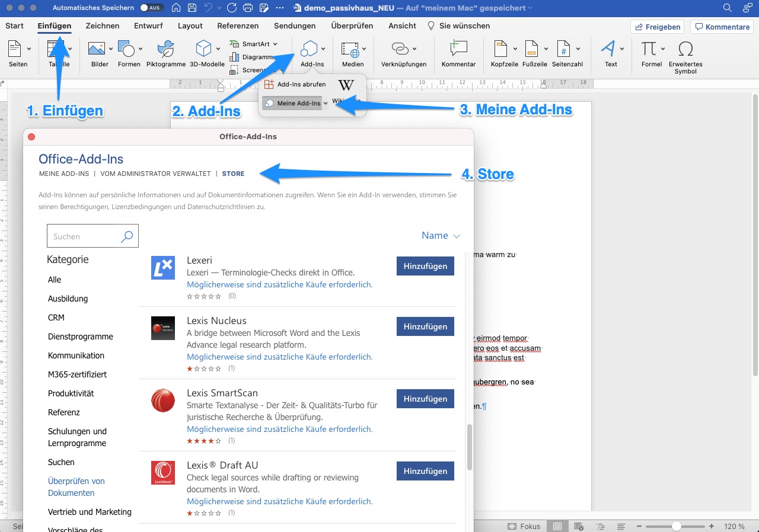Click the Verknüpfungen link icon

(401, 49)
